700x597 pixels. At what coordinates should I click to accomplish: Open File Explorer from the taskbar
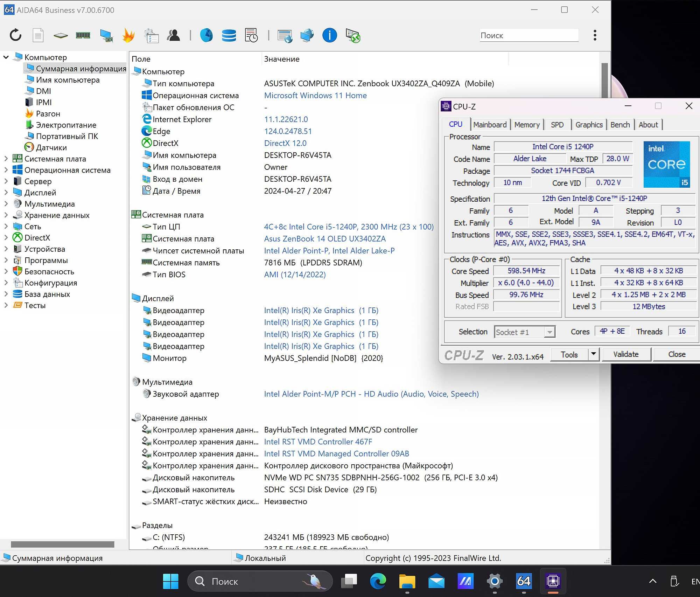click(x=407, y=582)
